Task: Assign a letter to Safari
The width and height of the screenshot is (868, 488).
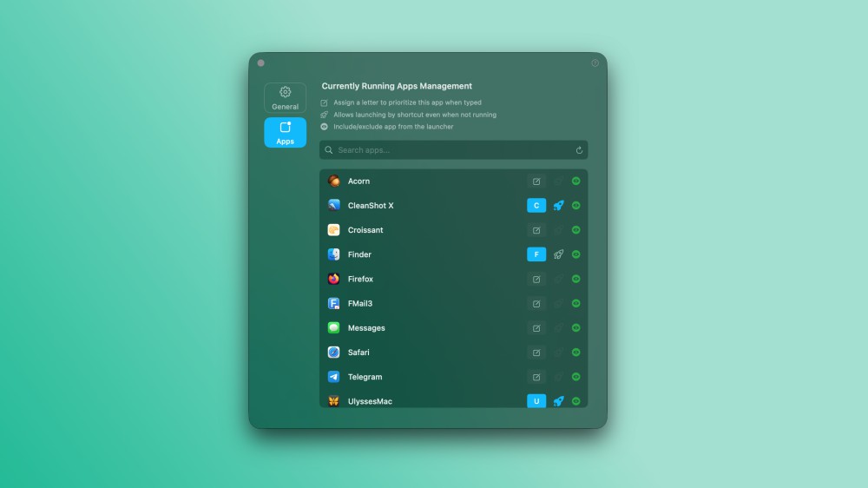Action: point(536,353)
